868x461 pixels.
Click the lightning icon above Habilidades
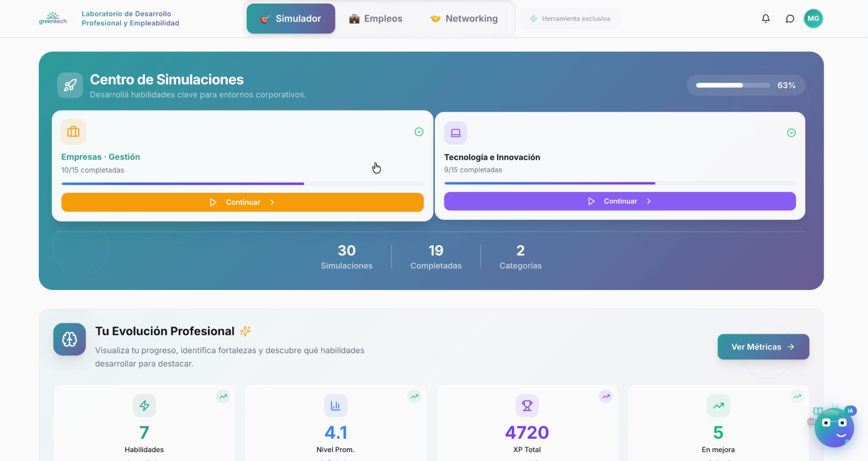pos(144,406)
